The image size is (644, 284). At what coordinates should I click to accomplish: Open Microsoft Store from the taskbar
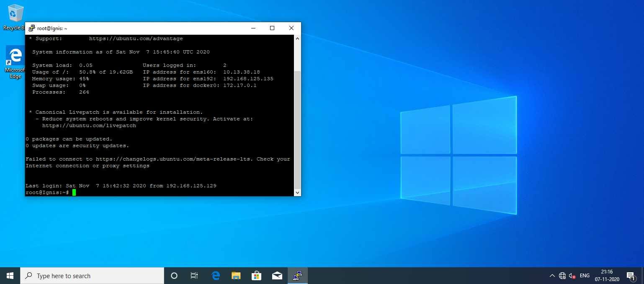pyautogui.click(x=257, y=276)
